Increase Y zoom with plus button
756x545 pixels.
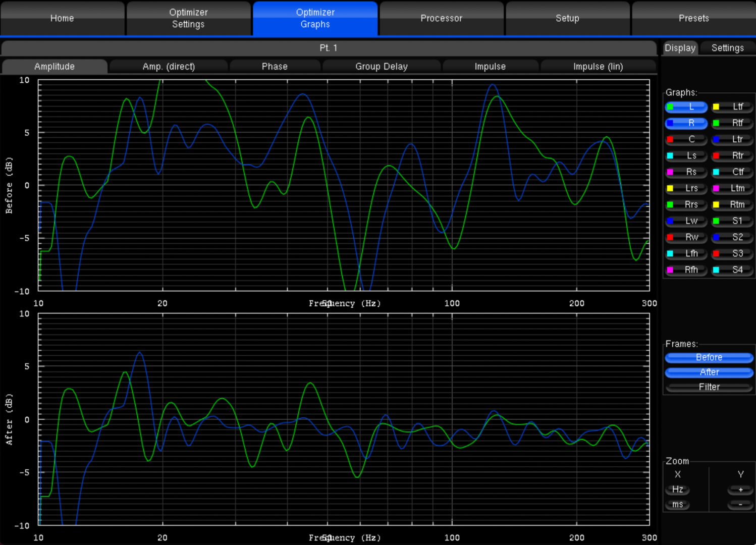pyautogui.click(x=740, y=489)
